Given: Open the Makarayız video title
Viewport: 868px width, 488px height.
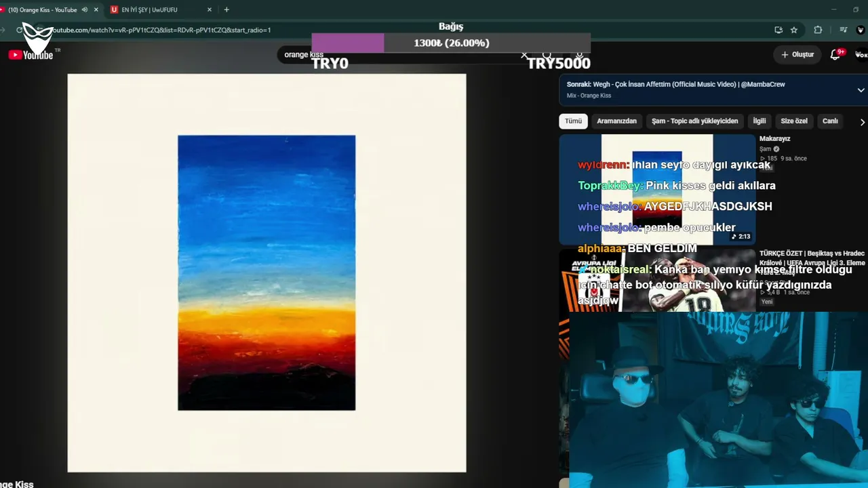Looking at the screenshot, I should 774,138.
